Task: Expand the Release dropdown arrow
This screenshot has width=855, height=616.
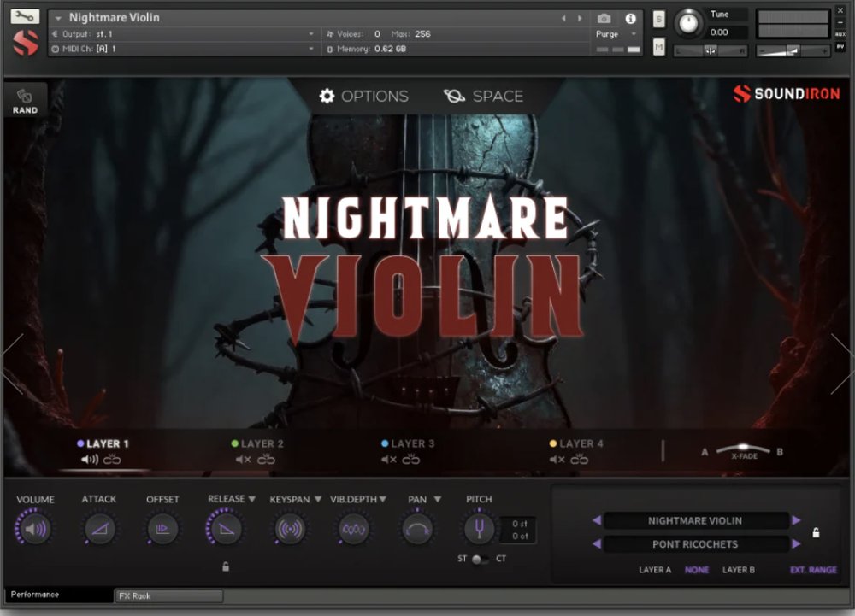Action: pyautogui.click(x=253, y=499)
